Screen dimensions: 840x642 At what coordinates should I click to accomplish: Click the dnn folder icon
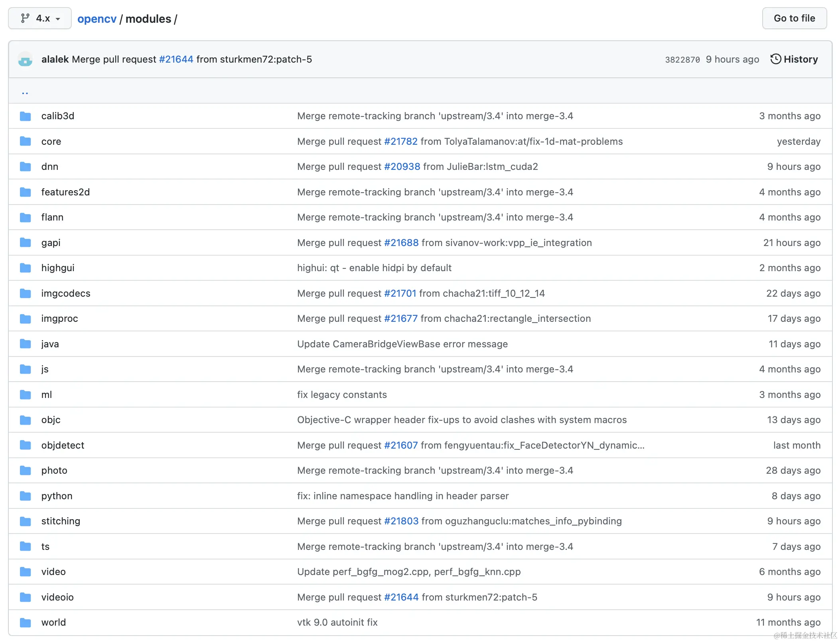(26, 167)
